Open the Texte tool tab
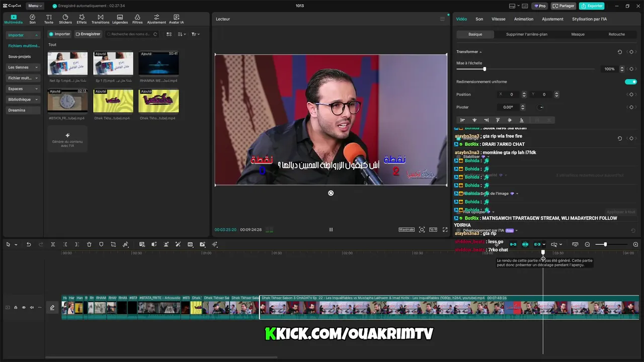Screen dimensions: 644x362 click(49, 19)
